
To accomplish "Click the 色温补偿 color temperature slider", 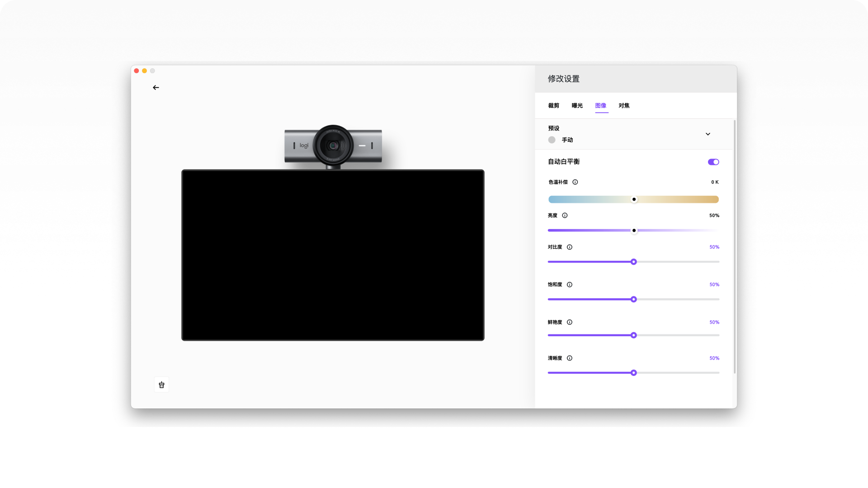I will (633, 199).
